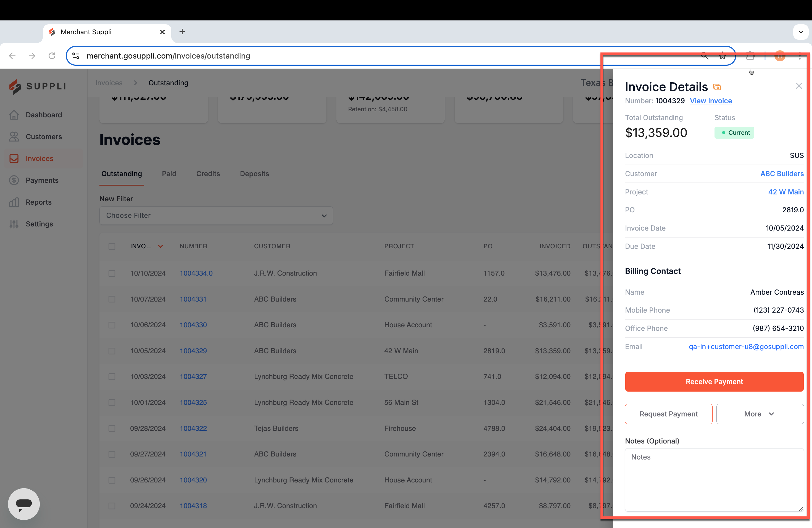Open the chat support bubble
The image size is (812, 528).
coord(24,504)
